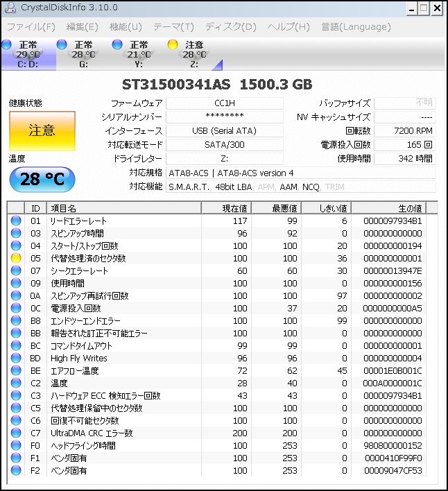Click status icon of row B8 エンドツーエンドエラー
This screenshot has width=448, height=491.
point(16,320)
